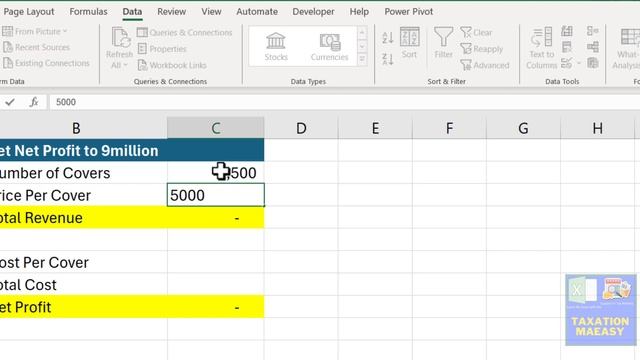Select column C header
Image resolution: width=640 pixels, height=360 pixels.
(x=216, y=128)
